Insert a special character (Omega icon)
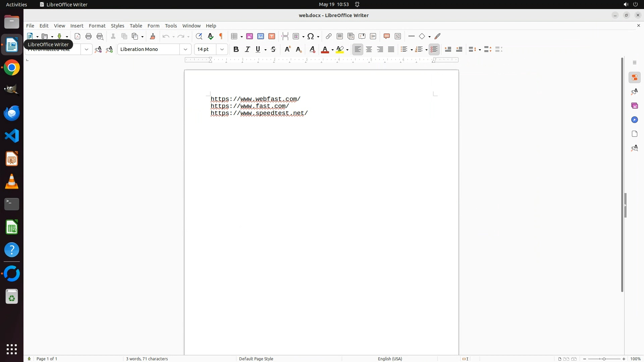 311,36
